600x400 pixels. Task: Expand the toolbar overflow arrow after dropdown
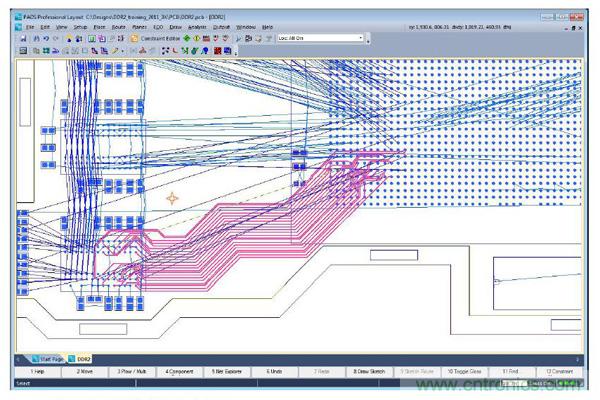click(x=369, y=40)
